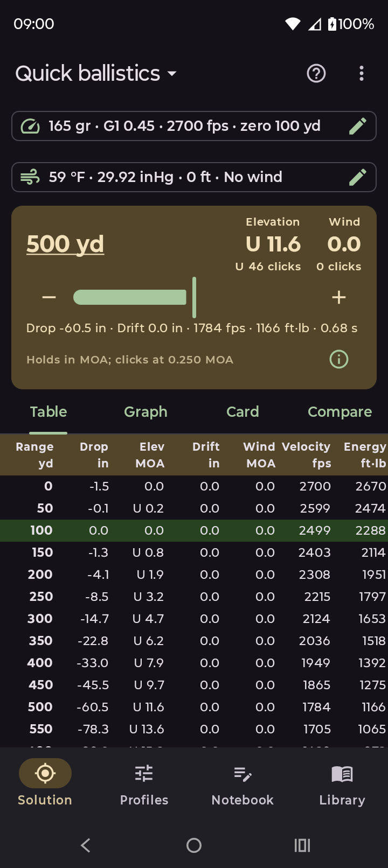
Task: Tap the 1951 energy cell
Action: [x=374, y=575]
